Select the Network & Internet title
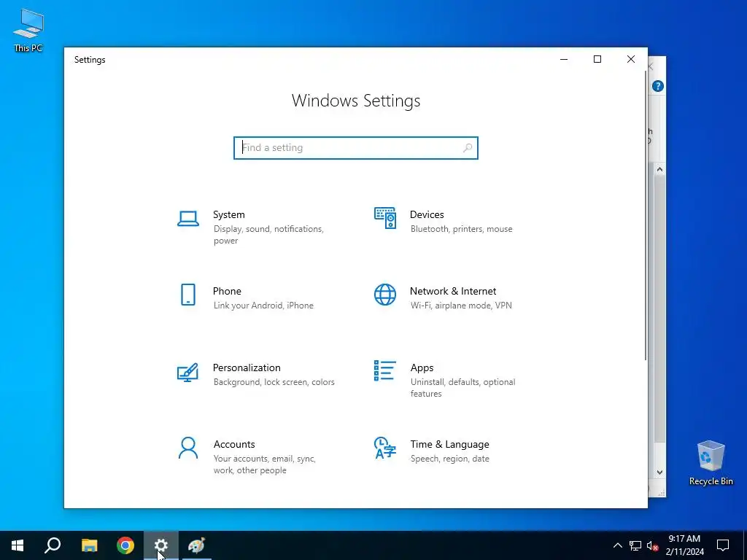Screen dimensions: 747x560 [453, 292]
